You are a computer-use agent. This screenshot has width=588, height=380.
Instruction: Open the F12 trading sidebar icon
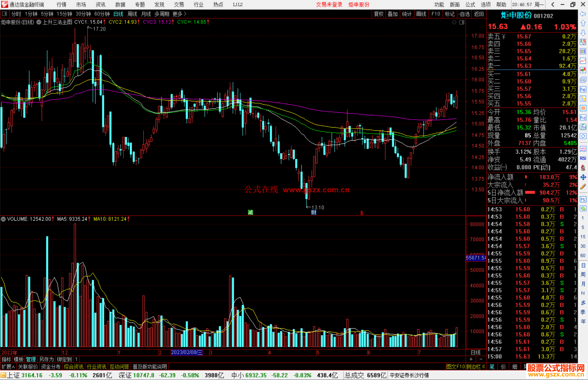click(x=583, y=118)
